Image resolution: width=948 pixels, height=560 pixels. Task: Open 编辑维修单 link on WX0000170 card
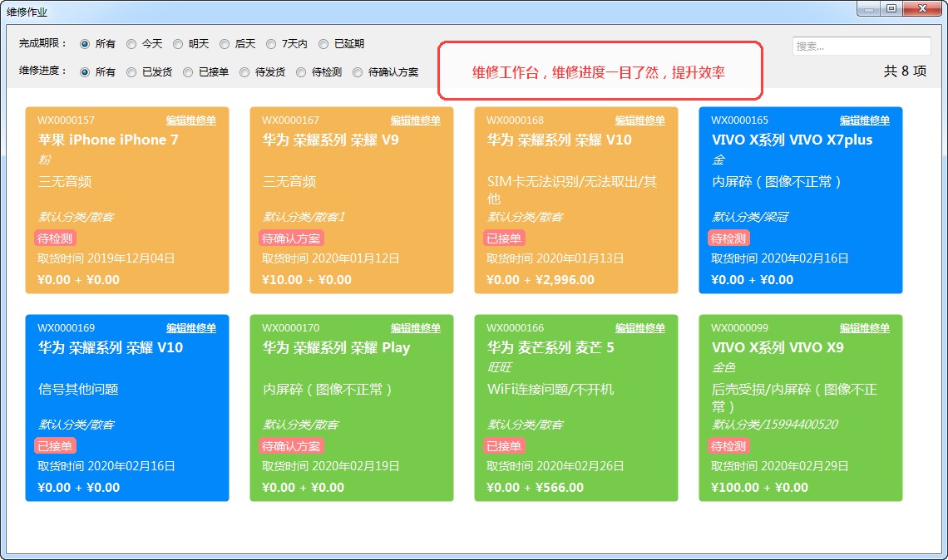pos(415,328)
